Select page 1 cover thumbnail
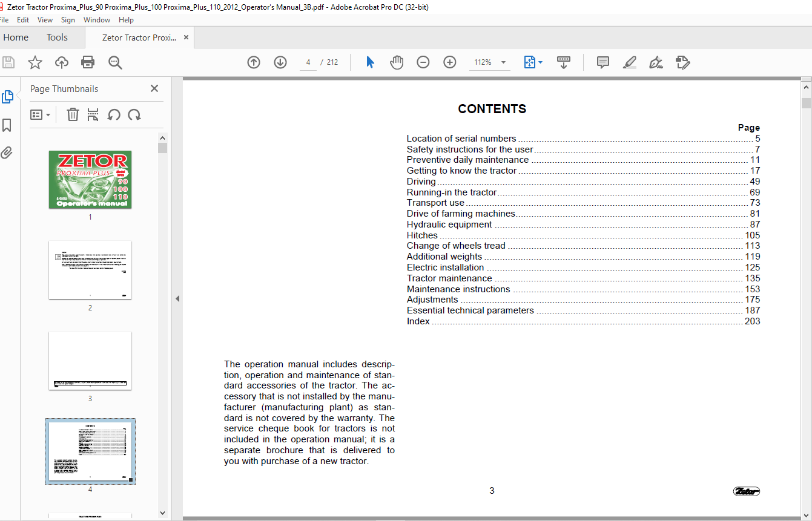 90,180
